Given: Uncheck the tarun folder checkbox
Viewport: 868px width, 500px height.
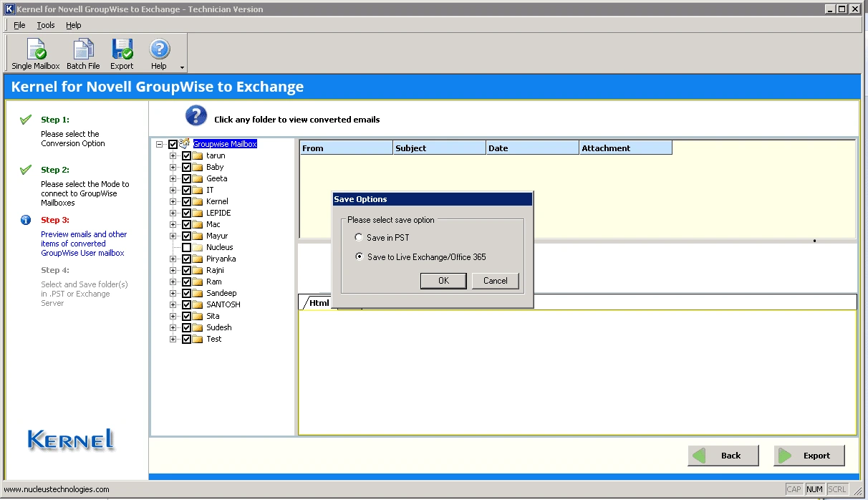Looking at the screenshot, I should pos(186,155).
